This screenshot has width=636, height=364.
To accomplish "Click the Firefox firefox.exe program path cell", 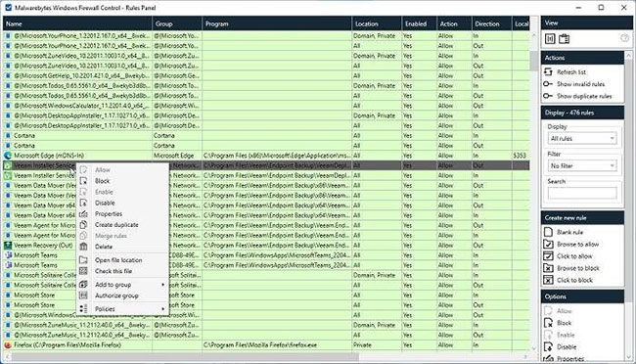I will click(x=277, y=345).
